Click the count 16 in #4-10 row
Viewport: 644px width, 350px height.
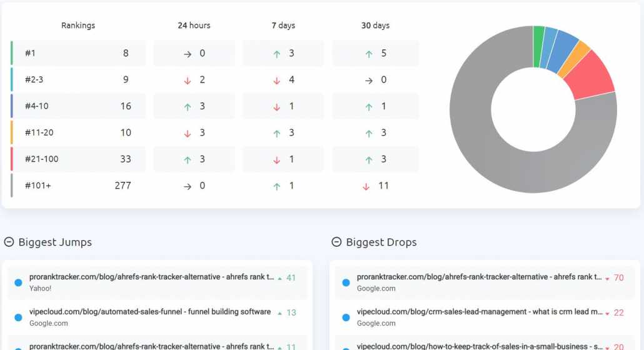coord(126,106)
